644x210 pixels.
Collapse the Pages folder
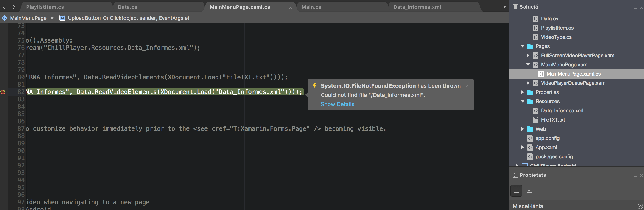(523, 46)
